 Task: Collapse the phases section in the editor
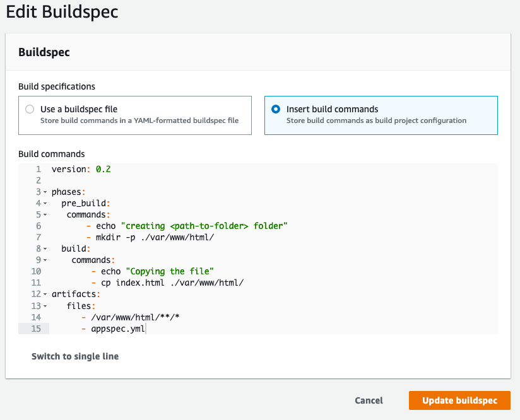tap(45, 192)
